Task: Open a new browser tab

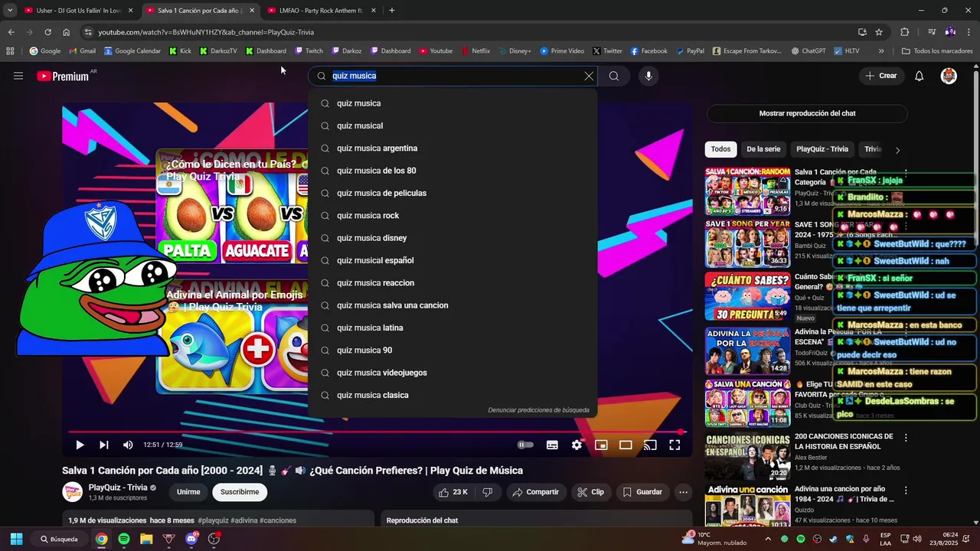Action: 392,11
